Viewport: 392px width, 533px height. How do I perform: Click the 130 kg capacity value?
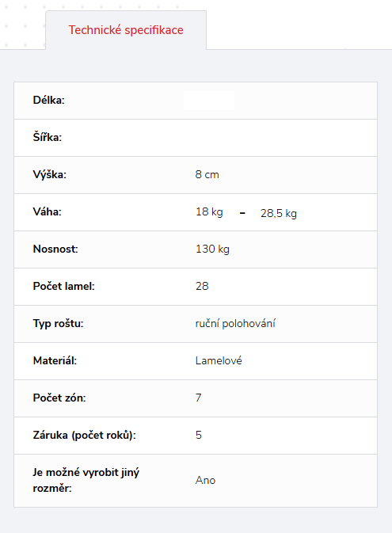212,249
